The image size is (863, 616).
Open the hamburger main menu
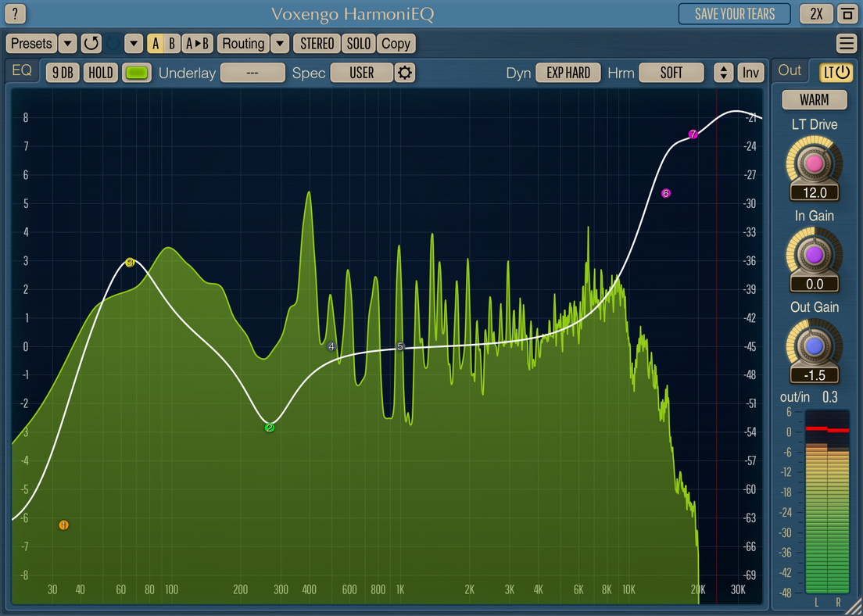pos(846,44)
